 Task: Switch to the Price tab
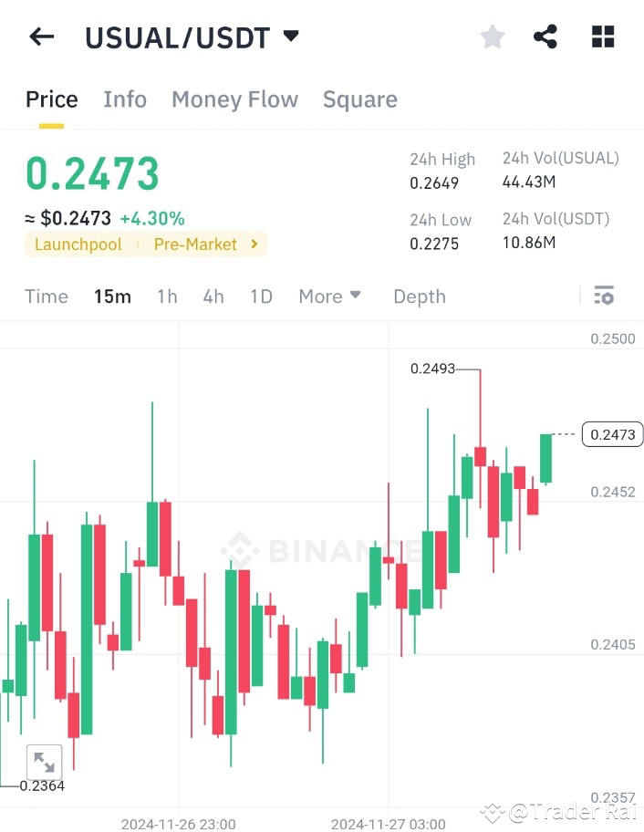pos(51,99)
